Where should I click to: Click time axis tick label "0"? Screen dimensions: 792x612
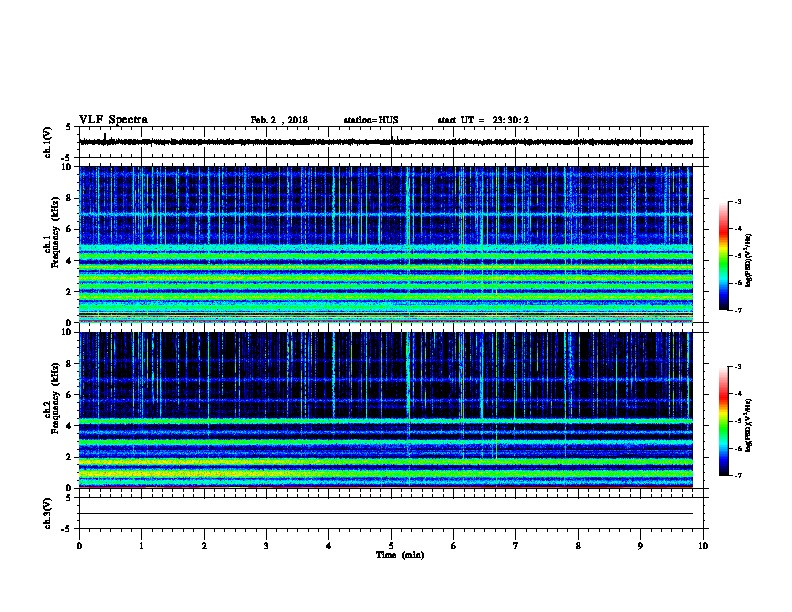(x=79, y=546)
